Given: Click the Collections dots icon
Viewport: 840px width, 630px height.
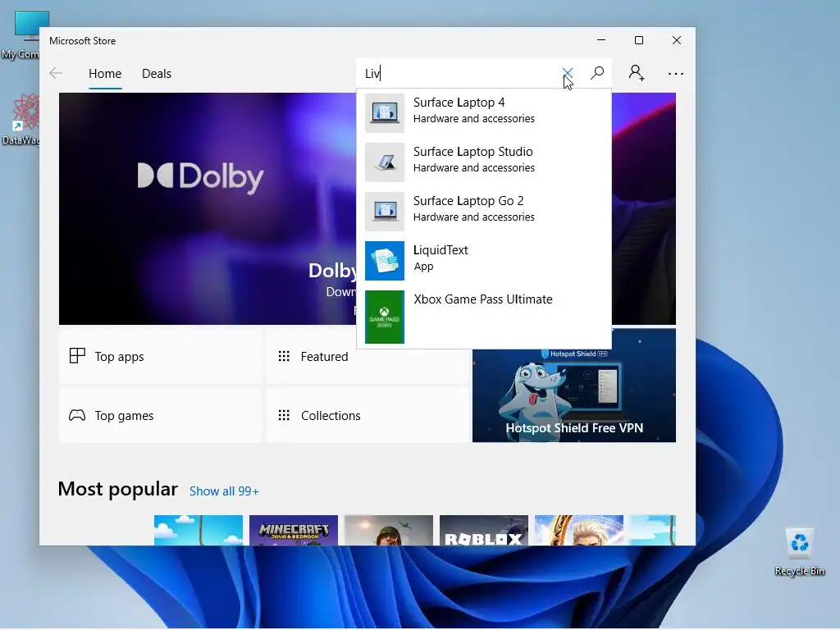Looking at the screenshot, I should coord(284,415).
